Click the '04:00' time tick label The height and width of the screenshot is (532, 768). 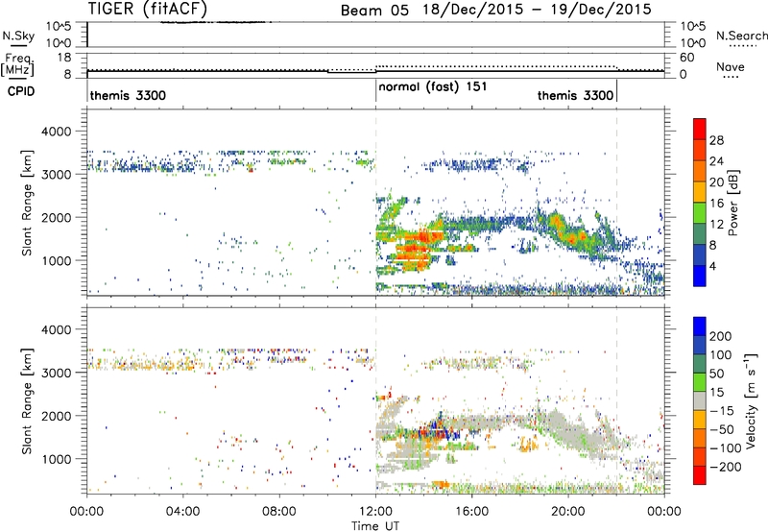(182, 512)
